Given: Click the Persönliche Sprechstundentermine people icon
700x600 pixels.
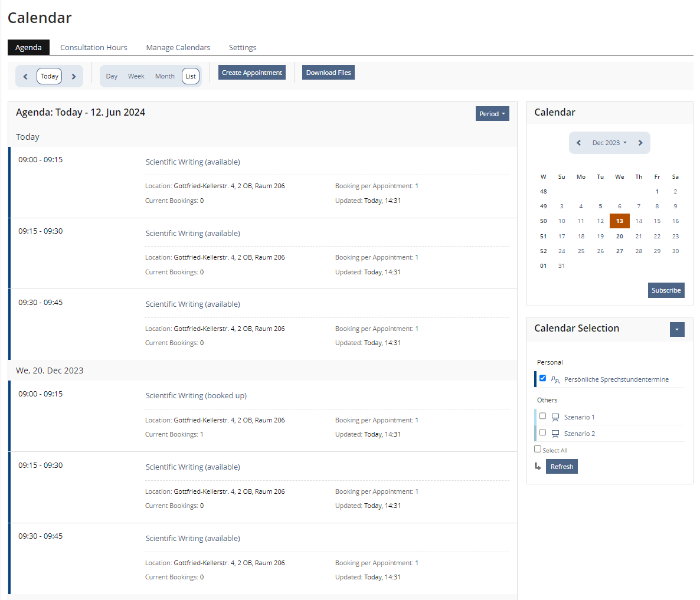Looking at the screenshot, I should click(555, 379).
